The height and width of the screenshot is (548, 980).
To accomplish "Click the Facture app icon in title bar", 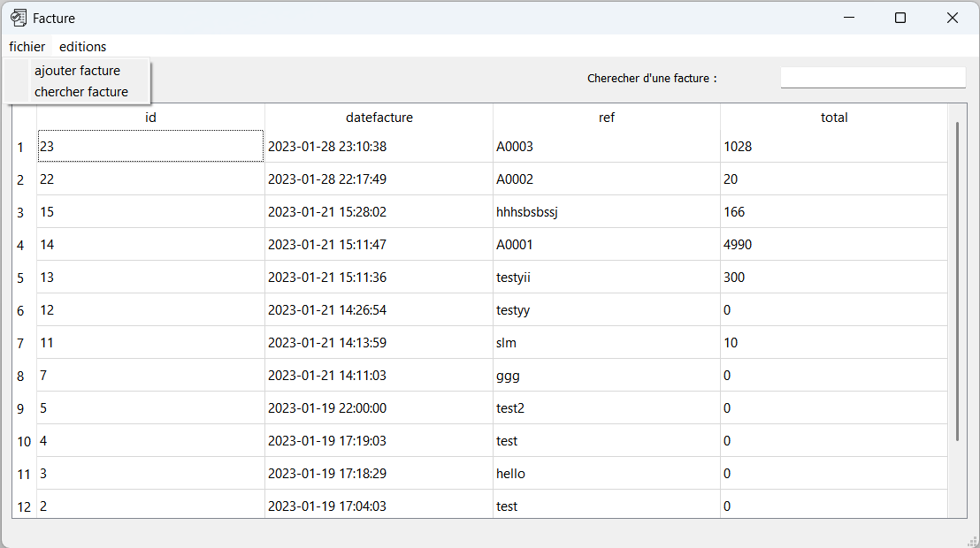I will point(18,19).
